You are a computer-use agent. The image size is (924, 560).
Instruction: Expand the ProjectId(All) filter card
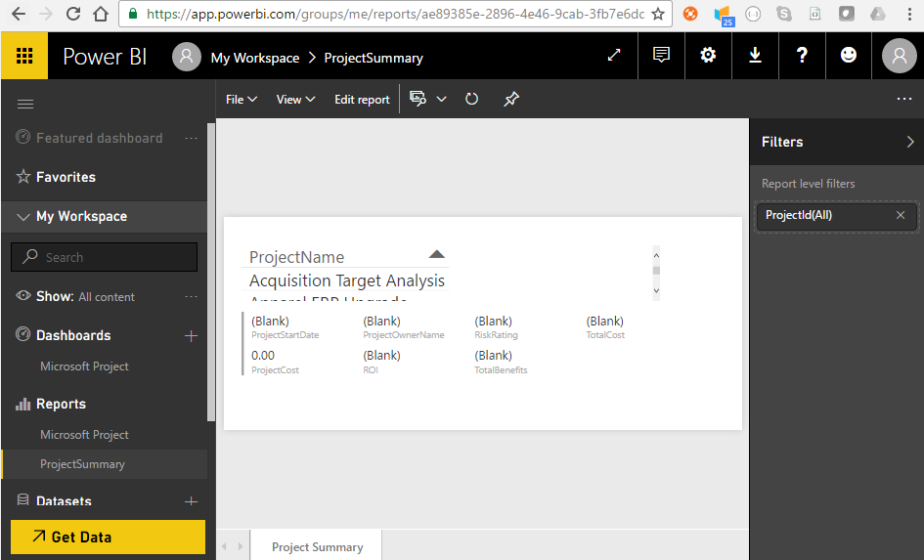tap(837, 216)
